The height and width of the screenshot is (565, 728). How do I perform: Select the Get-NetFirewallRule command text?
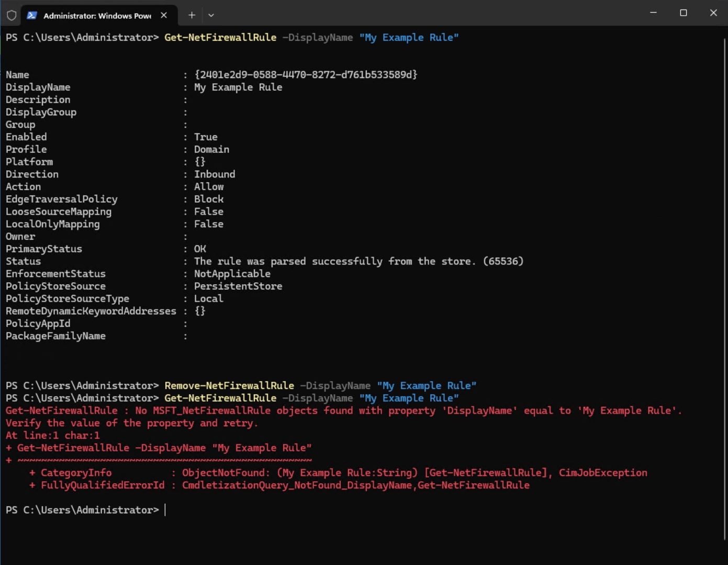(220, 37)
